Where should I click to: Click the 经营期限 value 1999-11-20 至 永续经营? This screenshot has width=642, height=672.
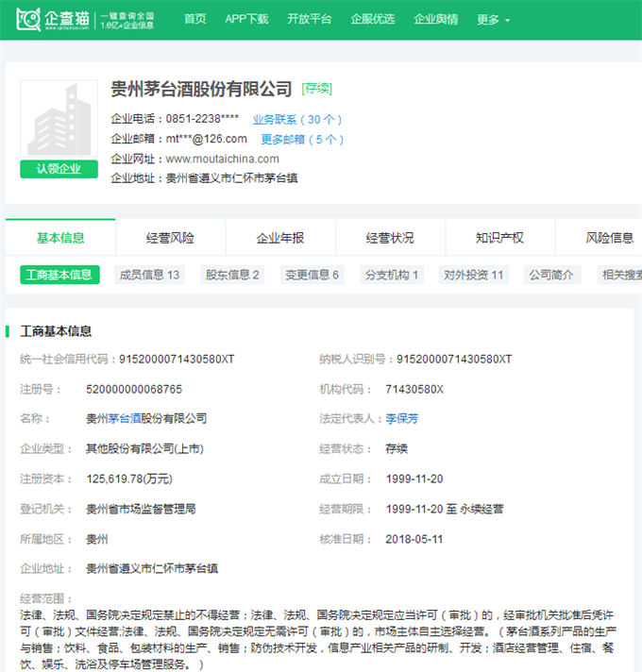(x=445, y=509)
